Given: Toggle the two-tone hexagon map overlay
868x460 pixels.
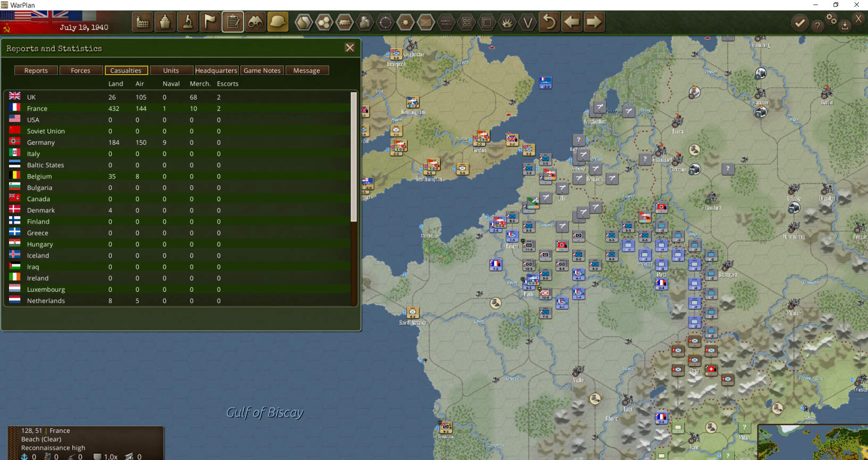Looking at the screenshot, I should tap(304, 22).
